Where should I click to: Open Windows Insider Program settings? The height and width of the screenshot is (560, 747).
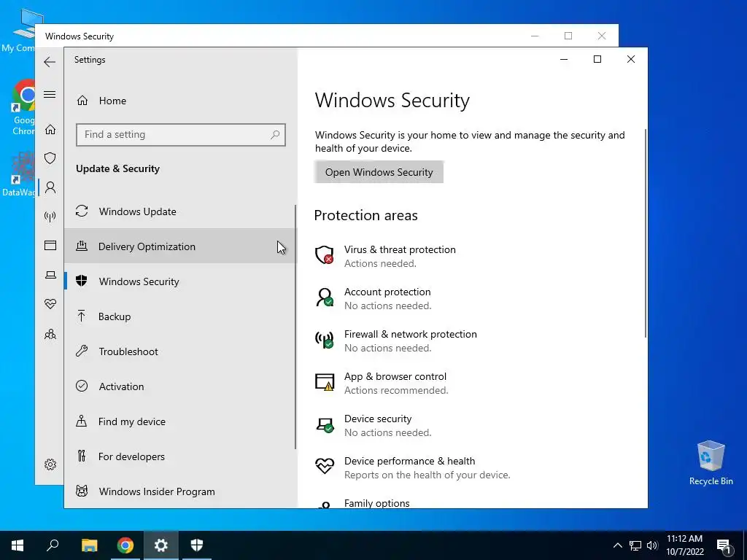pyautogui.click(x=179, y=491)
